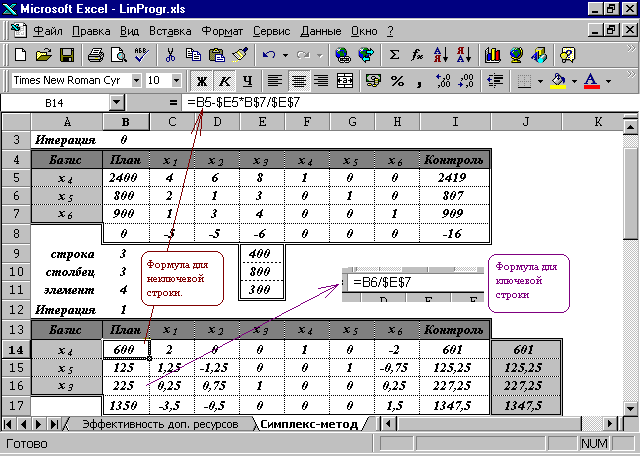Sort descending with Я-A icon
Screen dimensions: 640x456
click(x=464, y=55)
